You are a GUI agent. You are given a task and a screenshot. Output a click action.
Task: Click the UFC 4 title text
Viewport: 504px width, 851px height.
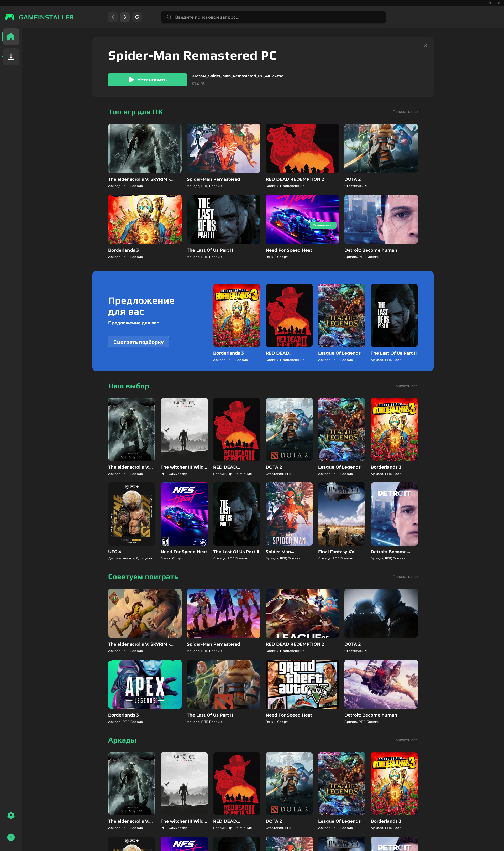[x=115, y=552]
